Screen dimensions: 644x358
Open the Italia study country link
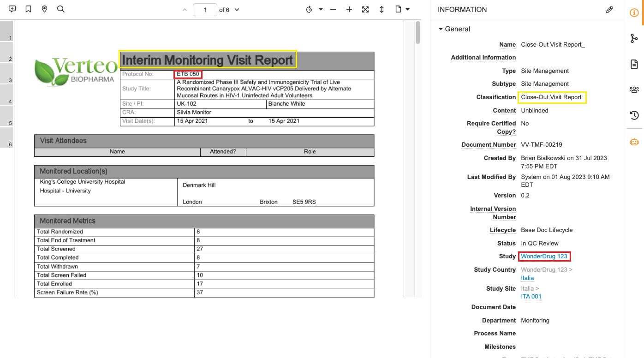527,278
